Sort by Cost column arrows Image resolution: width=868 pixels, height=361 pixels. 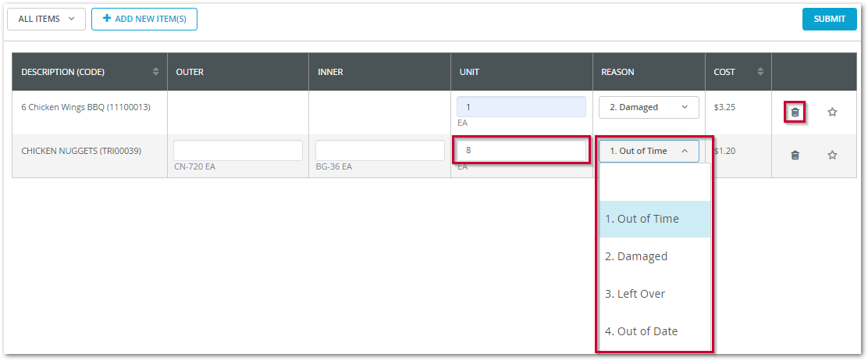click(760, 72)
